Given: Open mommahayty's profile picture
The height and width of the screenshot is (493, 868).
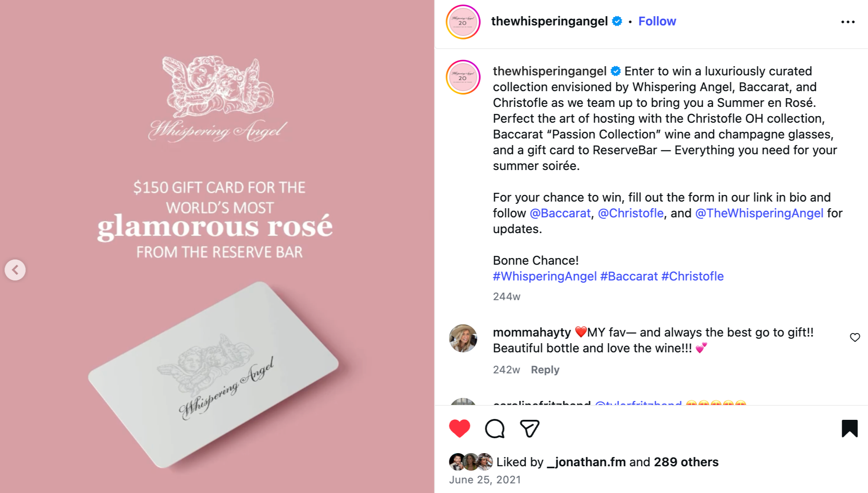Looking at the screenshot, I should pyautogui.click(x=463, y=338).
